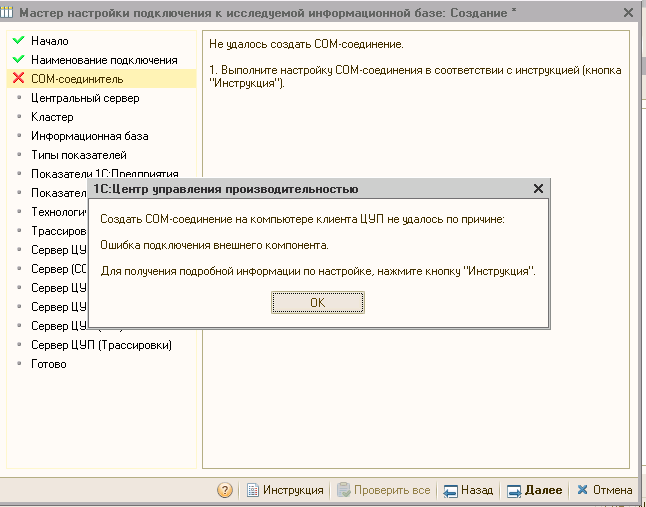Select Показатели 1С:Предприятия step
Image resolution: width=646 pixels, height=507 pixels.
pos(101,173)
